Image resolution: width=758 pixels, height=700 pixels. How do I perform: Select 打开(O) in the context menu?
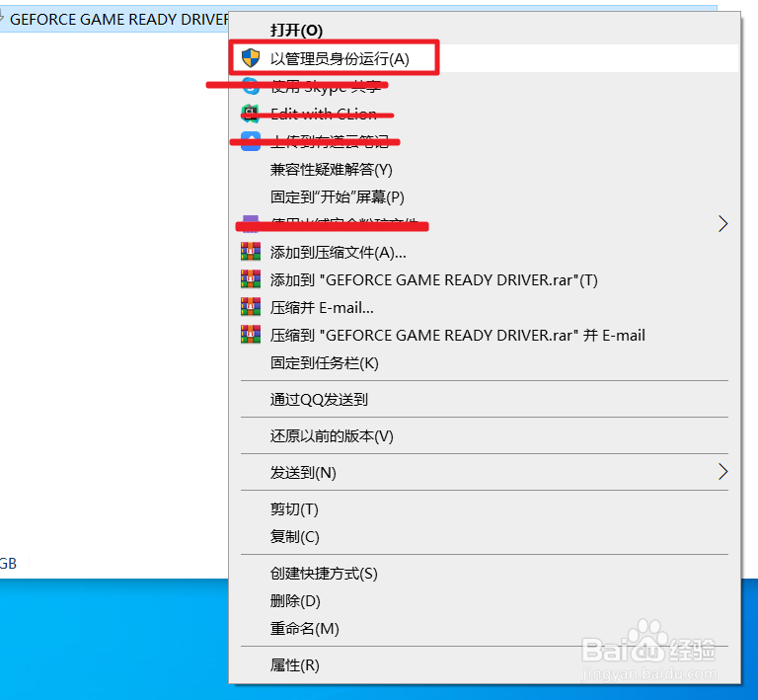tap(296, 31)
